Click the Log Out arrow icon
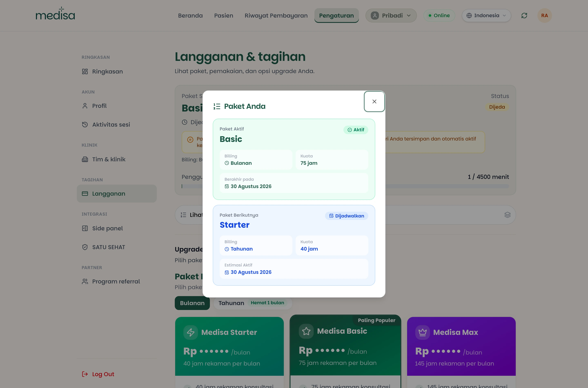This screenshot has width=588, height=388. click(x=85, y=374)
